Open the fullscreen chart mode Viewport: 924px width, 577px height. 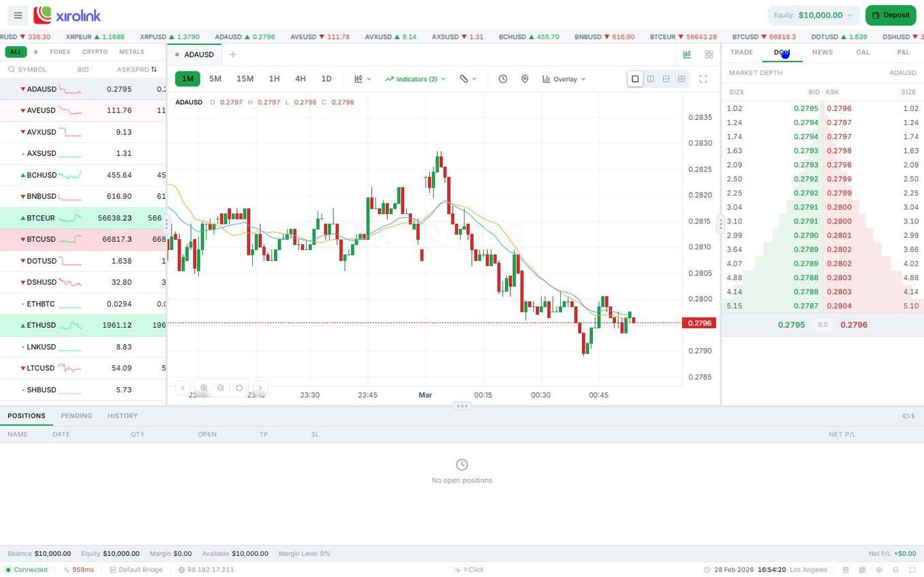coord(703,79)
